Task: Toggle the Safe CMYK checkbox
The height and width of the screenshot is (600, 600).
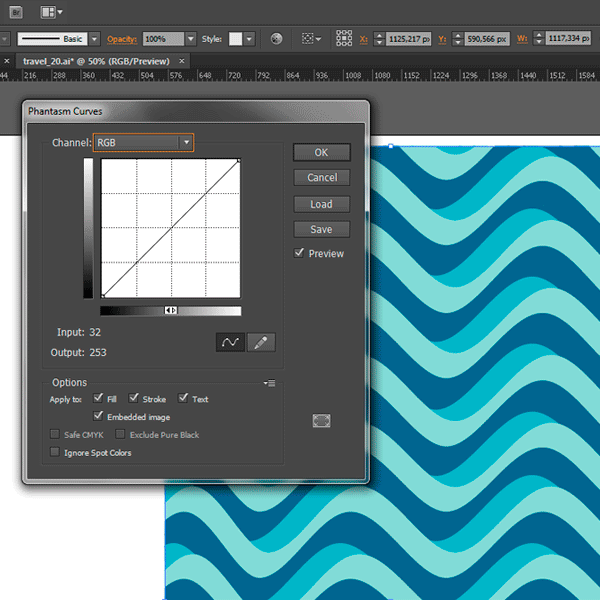Action: pyautogui.click(x=55, y=434)
